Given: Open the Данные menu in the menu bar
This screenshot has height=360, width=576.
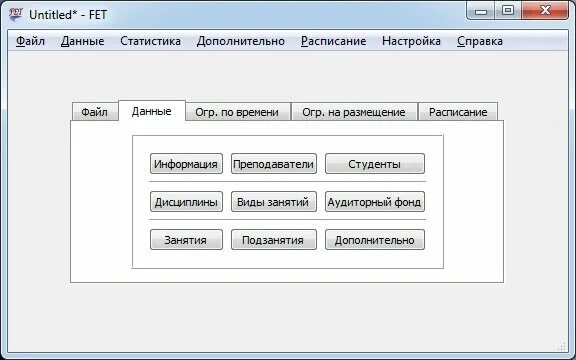Looking at the screenshot, I should (x=82, y=41).
